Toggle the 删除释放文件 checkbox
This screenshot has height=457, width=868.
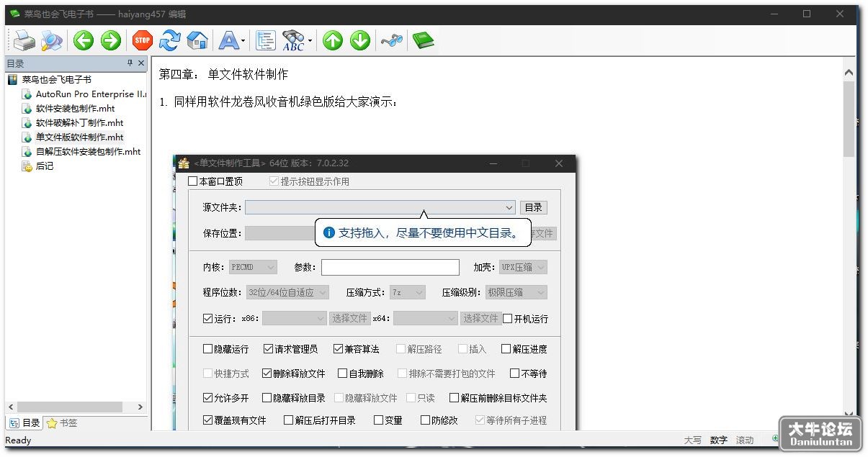267,374
